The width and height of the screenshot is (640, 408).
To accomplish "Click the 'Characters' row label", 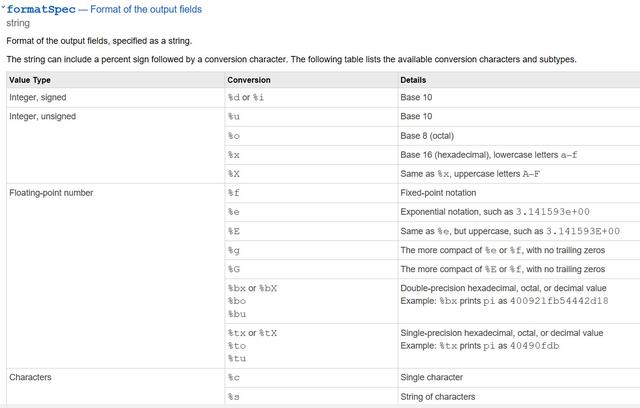I will point(31,377).
